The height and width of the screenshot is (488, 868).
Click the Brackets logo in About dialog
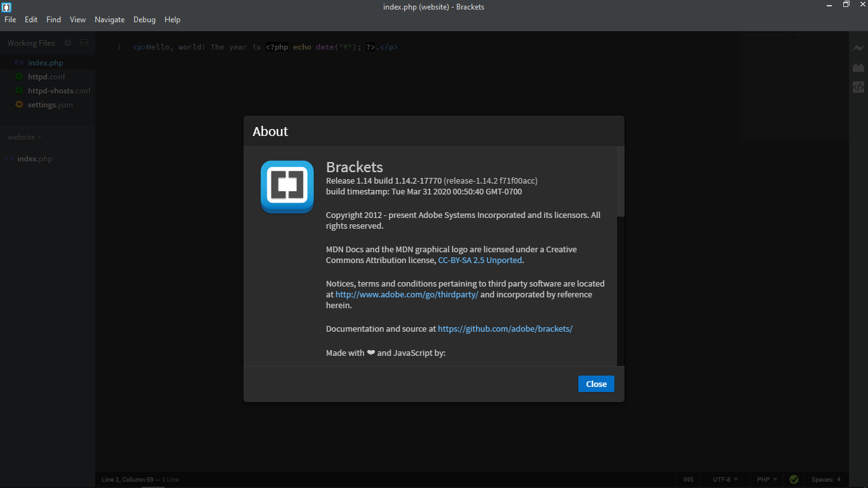tap(287, 187)
